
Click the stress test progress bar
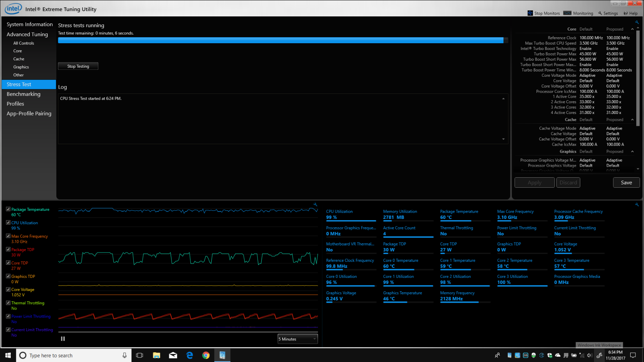pyautogui.click(x=283, y=40)
